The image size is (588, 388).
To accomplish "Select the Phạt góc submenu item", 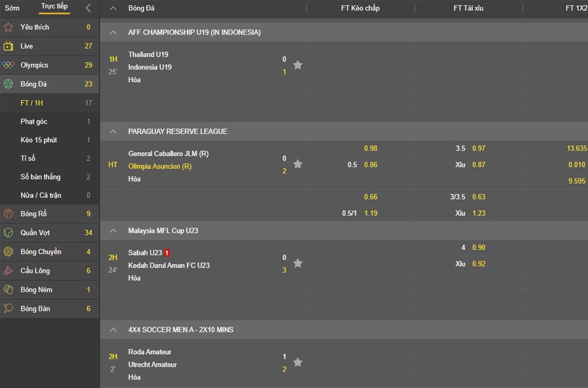I will 34,121.
